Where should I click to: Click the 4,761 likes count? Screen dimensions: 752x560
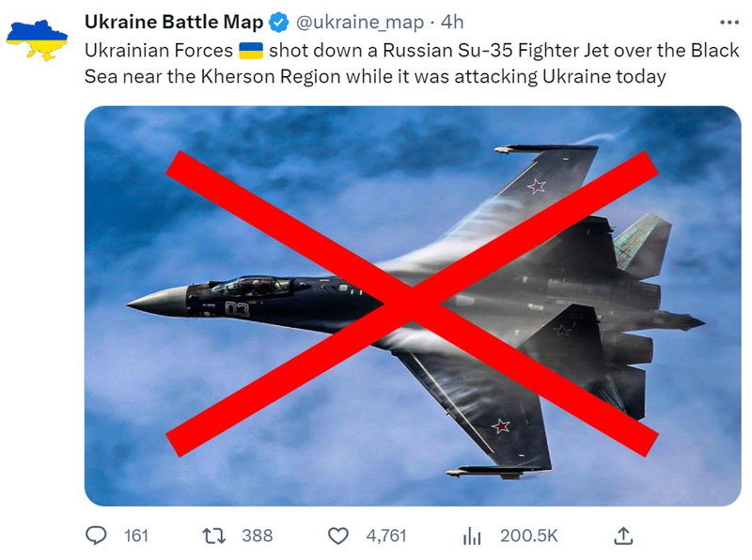click(x=385, y=536)
